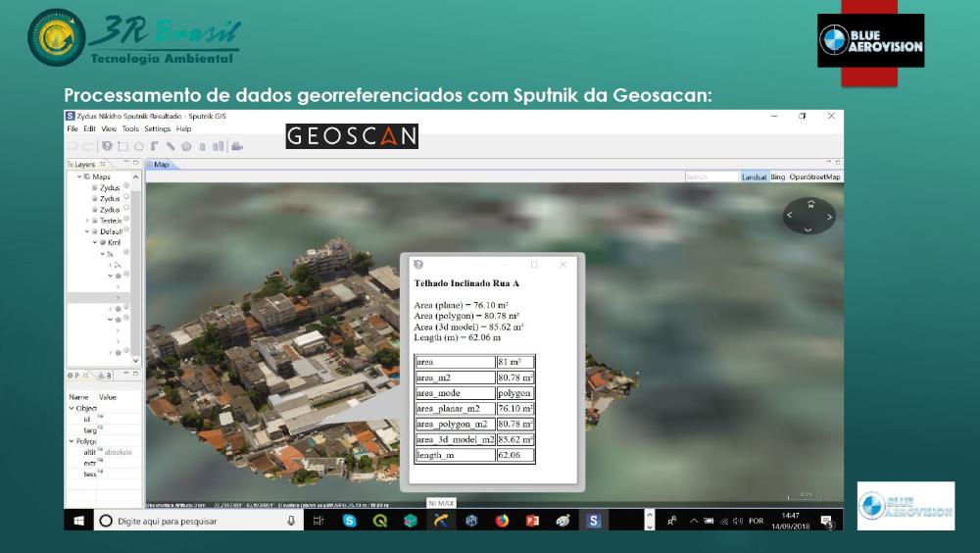The image size is (980, 553).
Task: Launch QGIS from the taskbar
Action: pyautogui.click(x=380, y=521)
